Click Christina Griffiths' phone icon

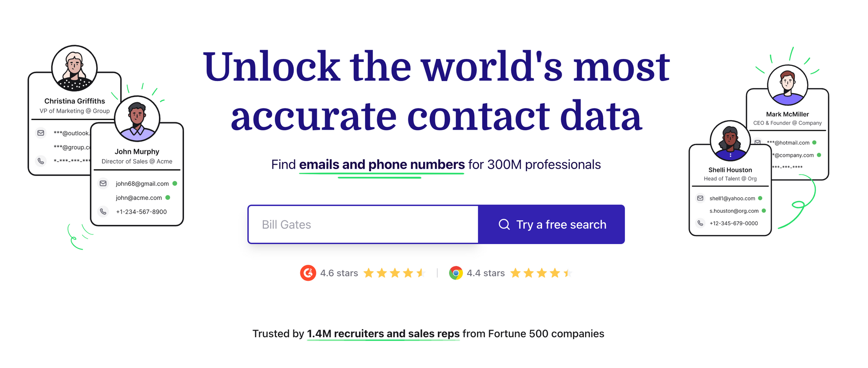click(41, 161)
